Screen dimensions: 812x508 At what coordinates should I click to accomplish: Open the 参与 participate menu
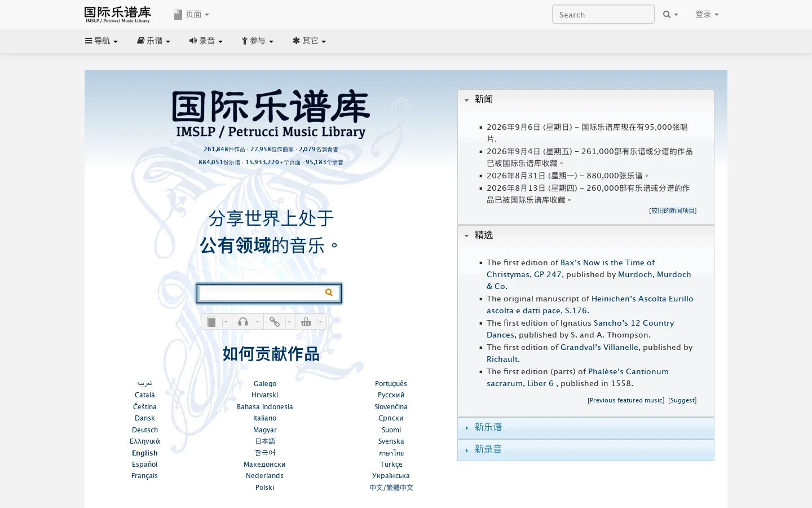pos(258,41)
